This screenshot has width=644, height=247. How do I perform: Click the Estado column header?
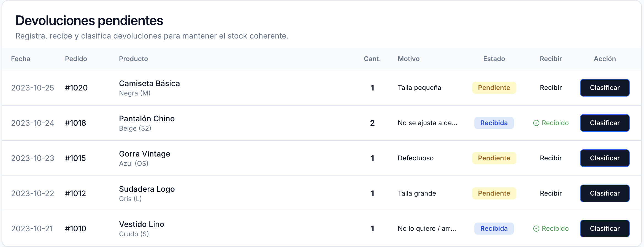pyautogui.click(x=494, y=59)
